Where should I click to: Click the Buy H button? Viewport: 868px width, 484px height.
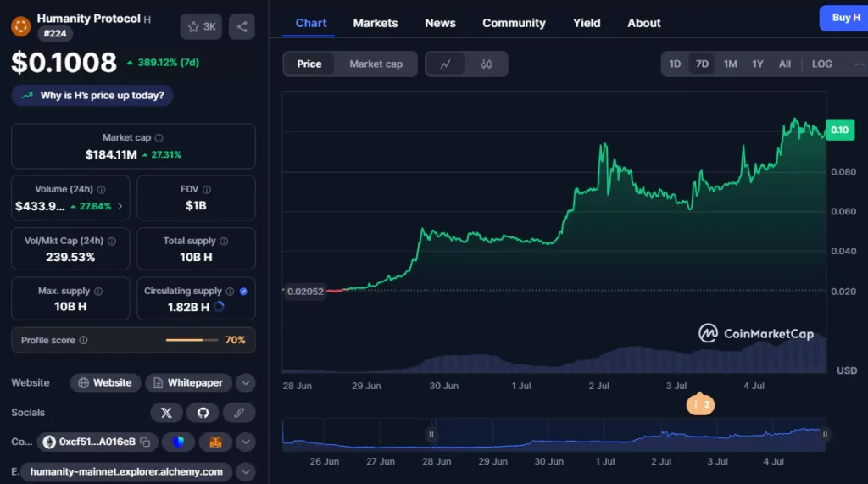pos(845,19)
